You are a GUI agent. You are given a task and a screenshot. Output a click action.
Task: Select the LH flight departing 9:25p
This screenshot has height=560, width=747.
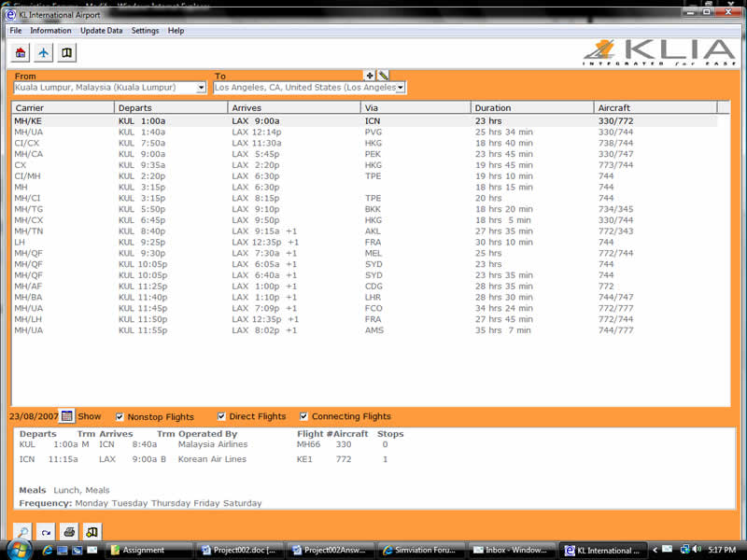click(x=187, y=243)
